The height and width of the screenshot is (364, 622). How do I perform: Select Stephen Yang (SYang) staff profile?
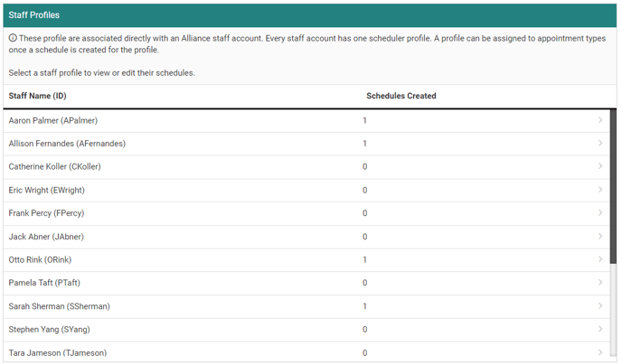pyautogui.click(x=49, y=330)
